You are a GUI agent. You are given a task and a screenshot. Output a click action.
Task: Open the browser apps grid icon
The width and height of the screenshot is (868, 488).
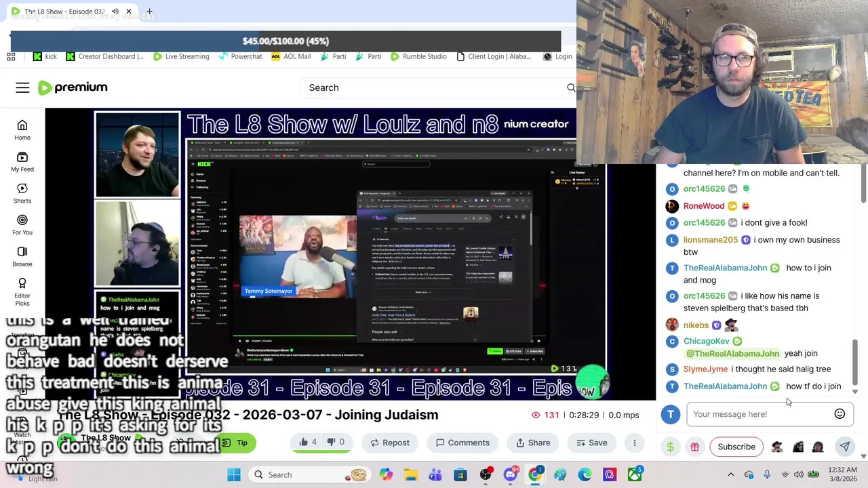point(11,56)
